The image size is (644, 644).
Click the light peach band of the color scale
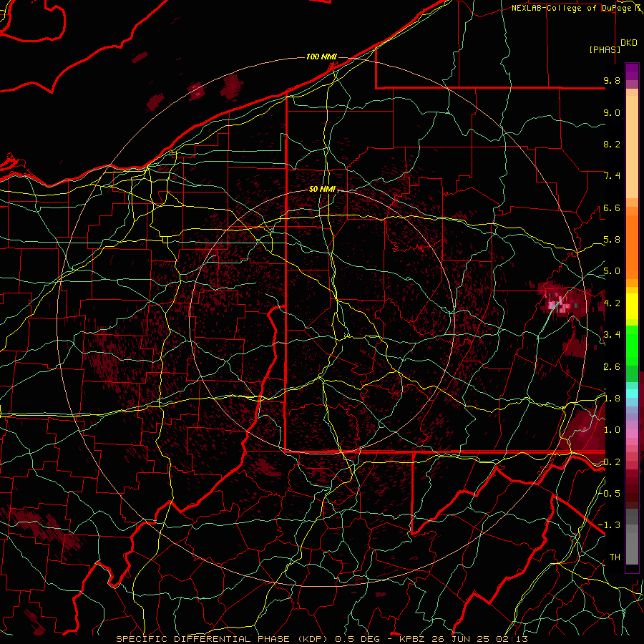[632, 147]
